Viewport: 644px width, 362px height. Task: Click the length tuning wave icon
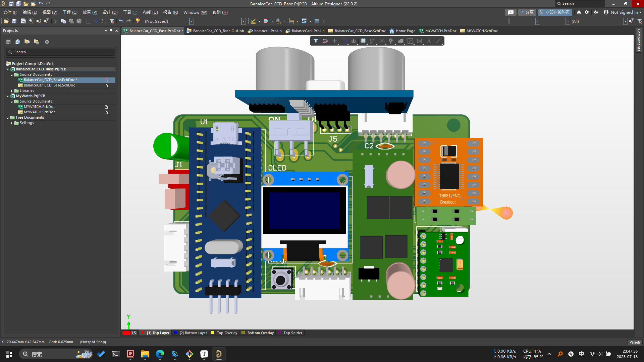pos(382,41)
